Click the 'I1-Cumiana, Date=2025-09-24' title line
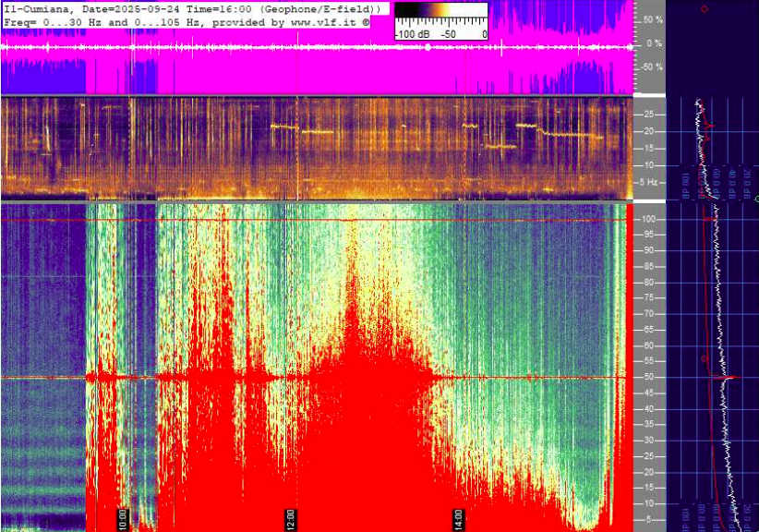This screenshot has width=759, height=532. [194, 8]
